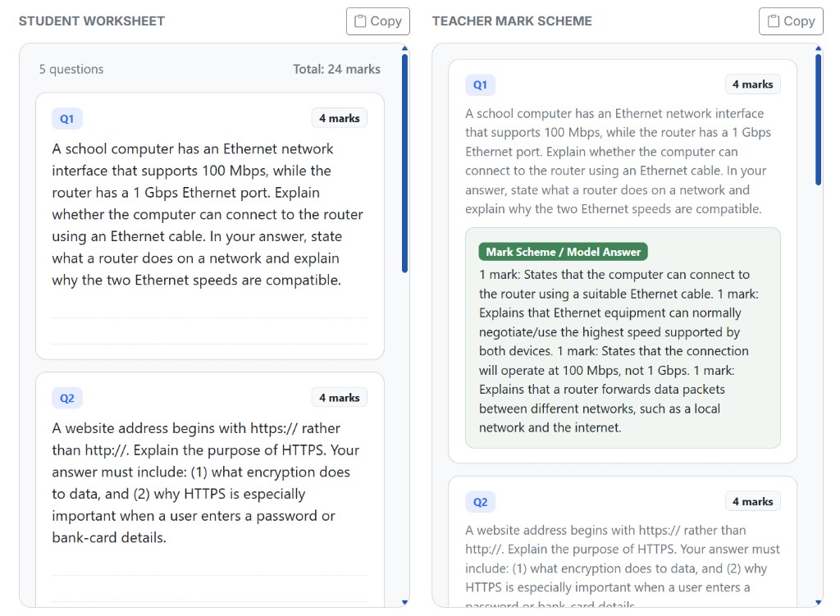Copy the Teacher Mark Scheme content
This screenshot has width=840, height=616.
791,21
